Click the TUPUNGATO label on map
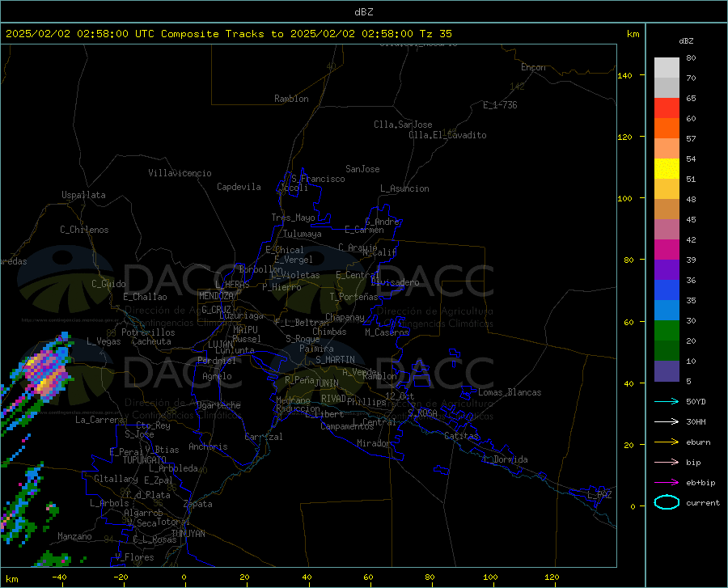 pos(145,460)
